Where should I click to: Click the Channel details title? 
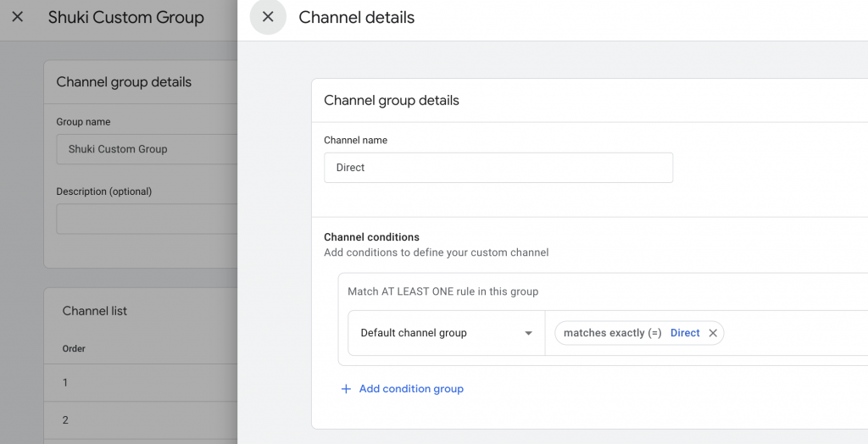coord(357,17)
